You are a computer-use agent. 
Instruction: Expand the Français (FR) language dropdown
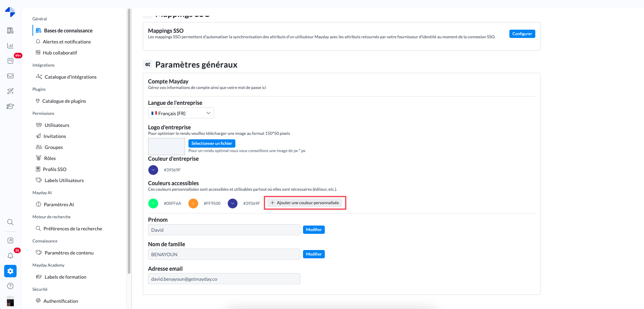click(181, 113)
